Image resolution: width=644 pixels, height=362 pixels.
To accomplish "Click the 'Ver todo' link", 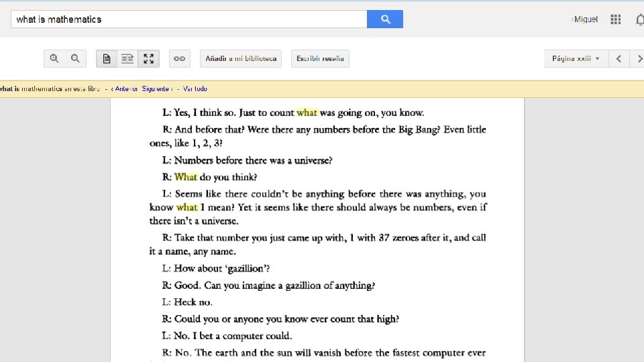I will (x=195, y=88).
